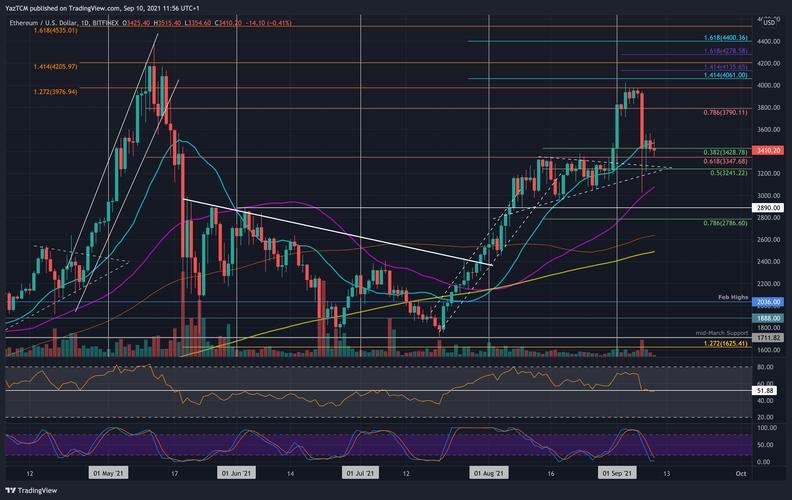Click the TradingView logo icon

tap(11, 491)
